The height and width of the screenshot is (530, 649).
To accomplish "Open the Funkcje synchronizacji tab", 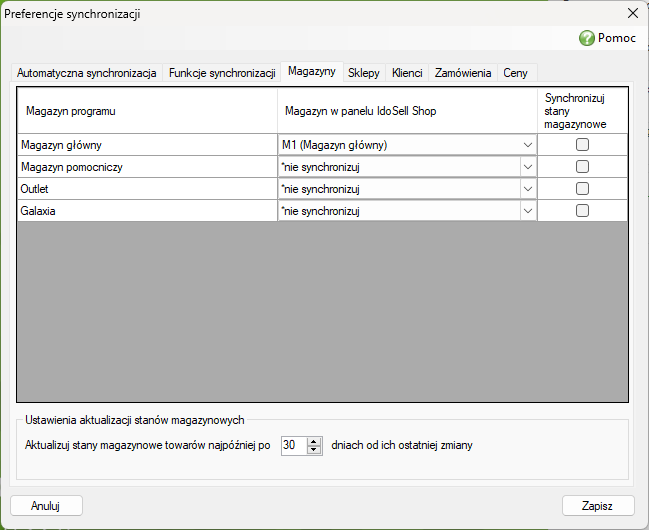I will click(x=222, y=73).
